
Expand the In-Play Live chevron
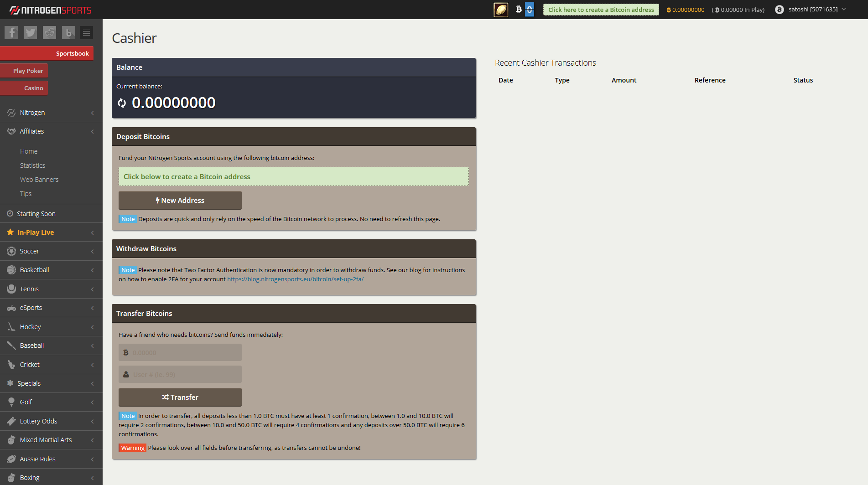[x=93, y=232]
